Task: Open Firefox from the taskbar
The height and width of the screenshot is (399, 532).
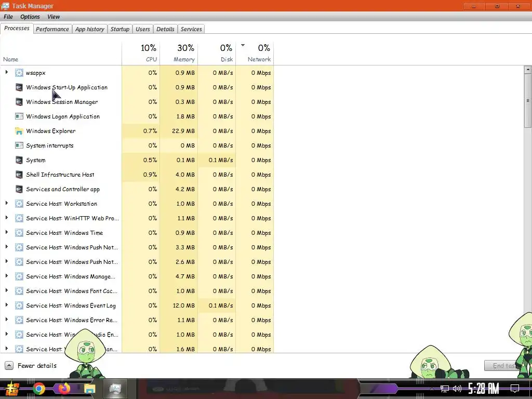Action: coord(64,389)
